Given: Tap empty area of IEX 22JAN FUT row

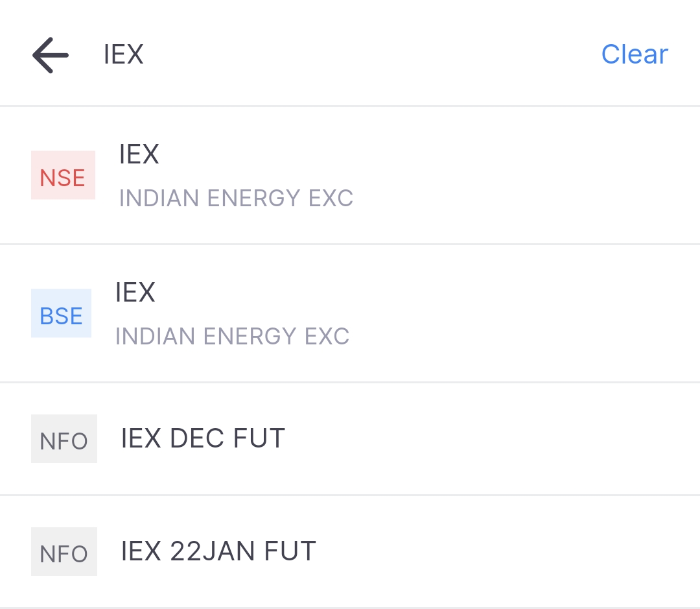Looking at the screenshot, I should pos(504,551).
